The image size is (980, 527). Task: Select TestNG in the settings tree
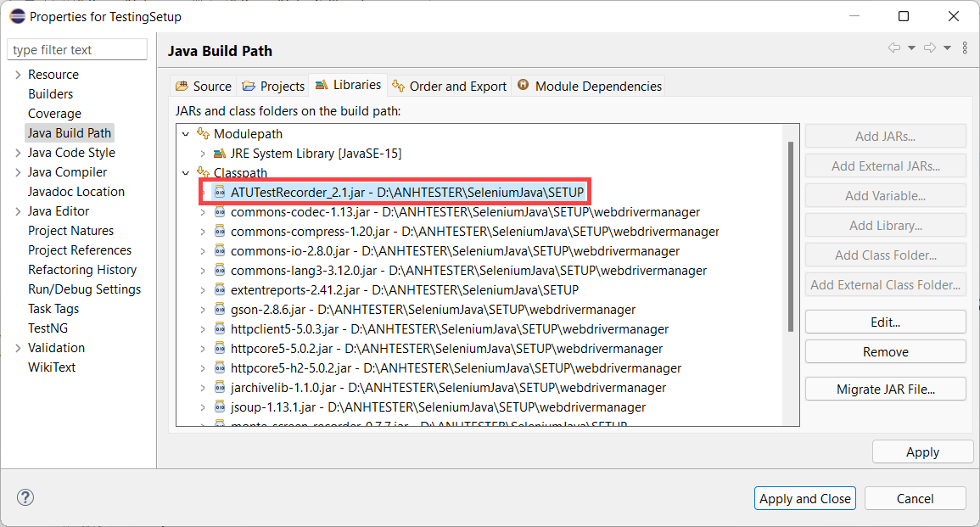48,328
